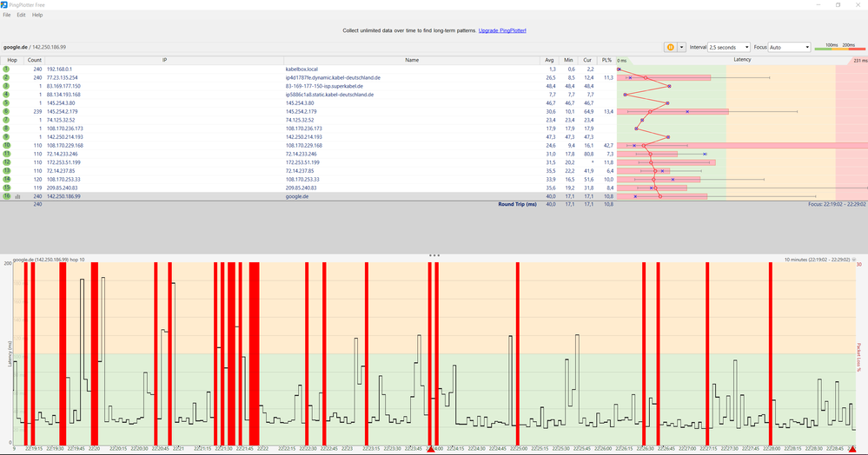Click the Focus: 22:19:02 - 22:29:02 label
This screenshot has width=868, height=455.
click(837, 204)
